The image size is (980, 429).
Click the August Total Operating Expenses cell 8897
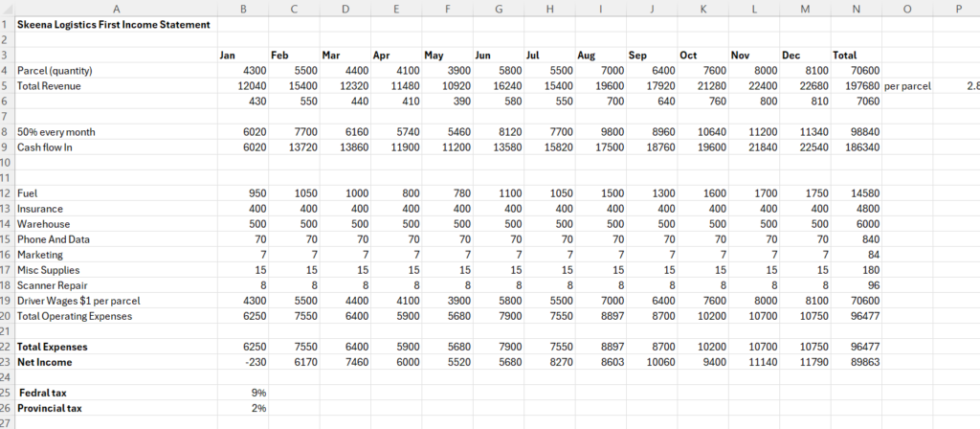coord(600,316)
